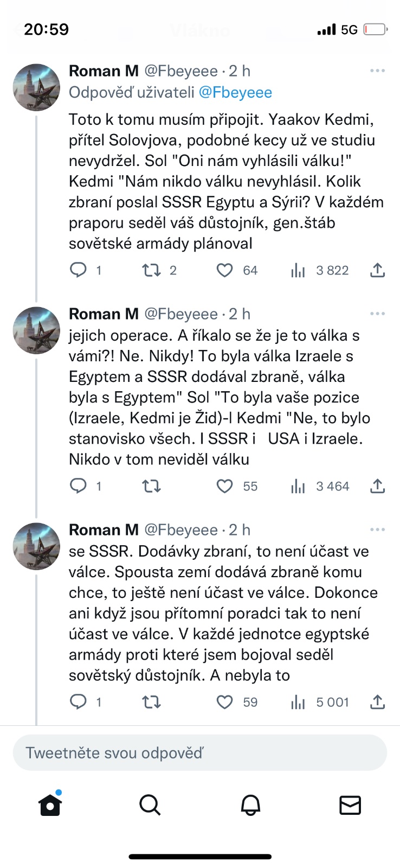Reply to the first tweet about Yaakov Kedmi
Viewport: 400px width, 868px height.
point(79,270)
